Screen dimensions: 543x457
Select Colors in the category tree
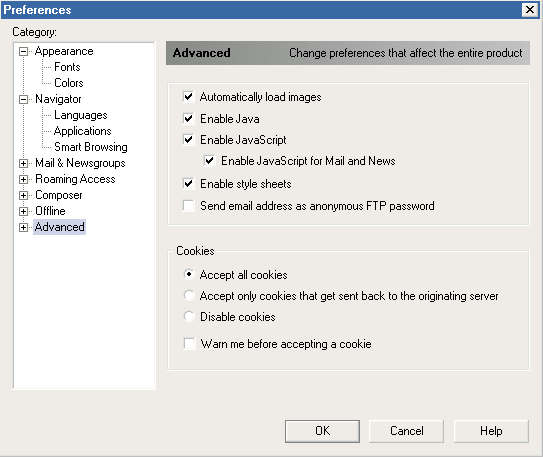tap(69, 83)
